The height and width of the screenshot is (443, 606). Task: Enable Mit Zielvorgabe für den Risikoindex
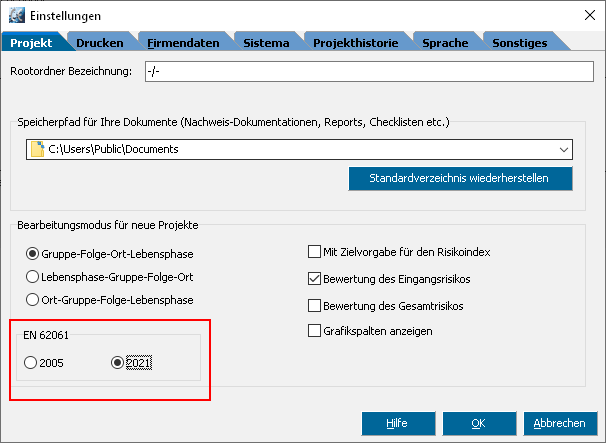(x=315, y=254)
